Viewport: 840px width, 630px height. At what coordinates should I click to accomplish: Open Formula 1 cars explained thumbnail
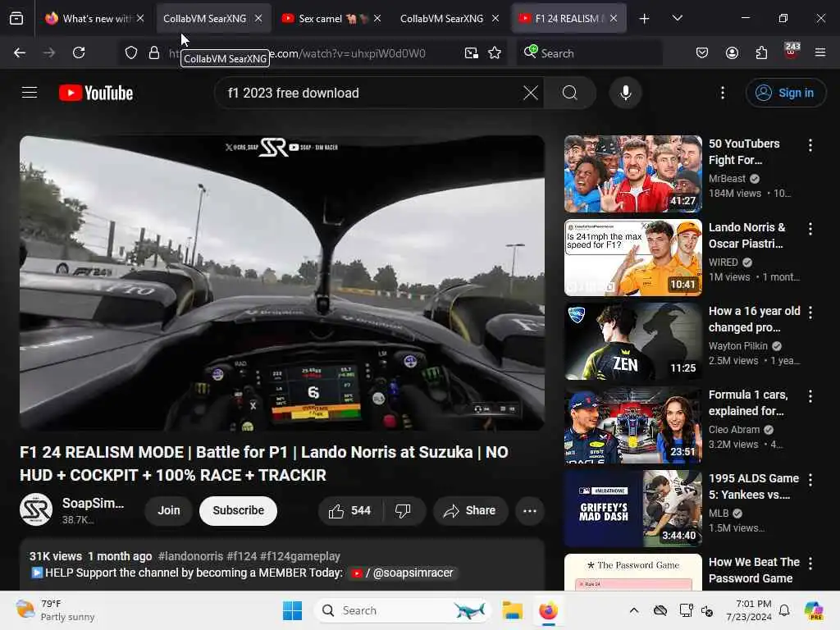tap(632, 425)
